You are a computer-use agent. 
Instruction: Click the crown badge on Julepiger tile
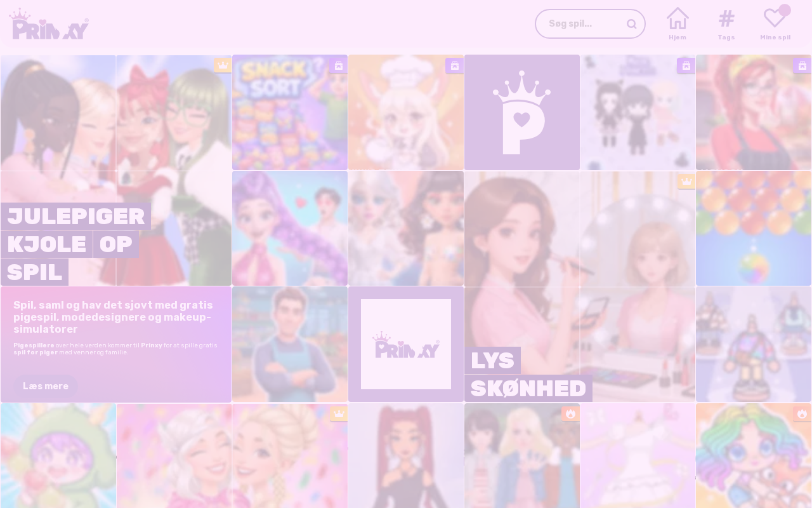(x=223, y=65)
